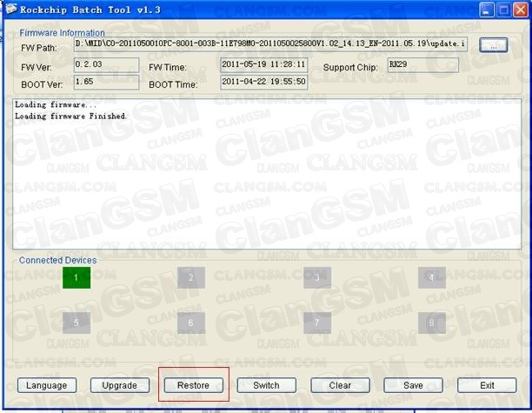Maximize the Rockchip Batch Tool window
Image resolution: width=532 pixels, height=413 pixels.
coord(504,10)
